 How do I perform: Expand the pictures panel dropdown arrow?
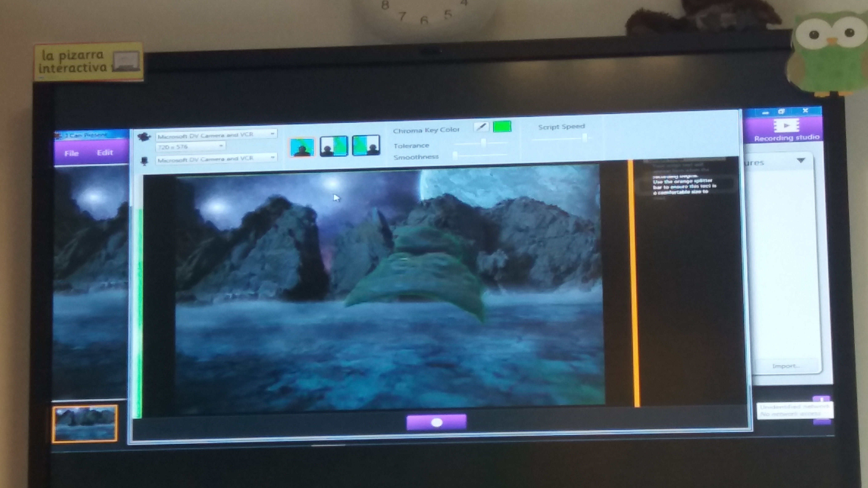click(801, 161)
